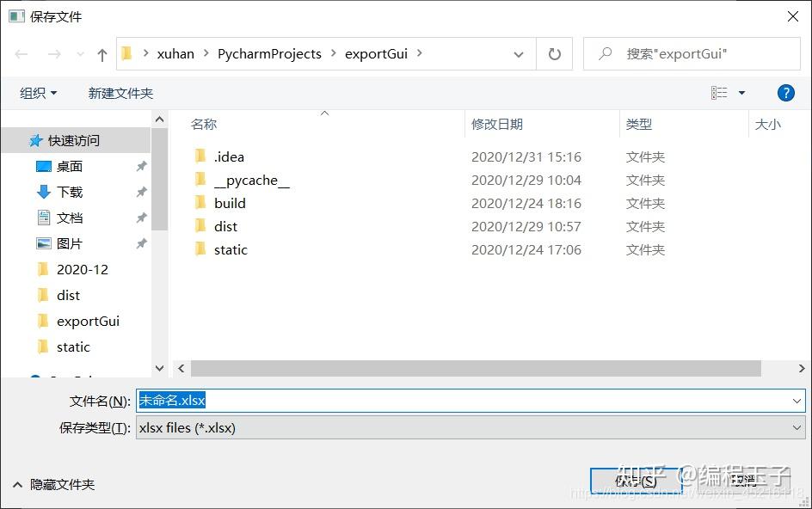Image resolution: width=812 pixels, height=509 pixels.
Task: Click the back navigation arrow
Action: 21,53
